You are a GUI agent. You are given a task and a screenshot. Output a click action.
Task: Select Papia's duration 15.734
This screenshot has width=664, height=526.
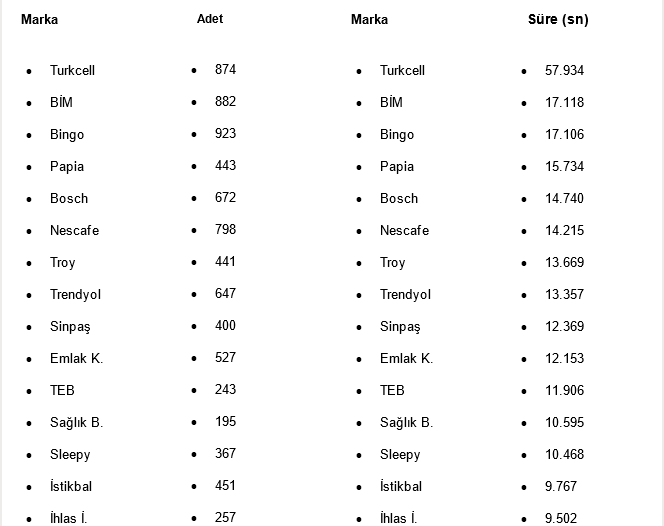(x=564, y=167)
